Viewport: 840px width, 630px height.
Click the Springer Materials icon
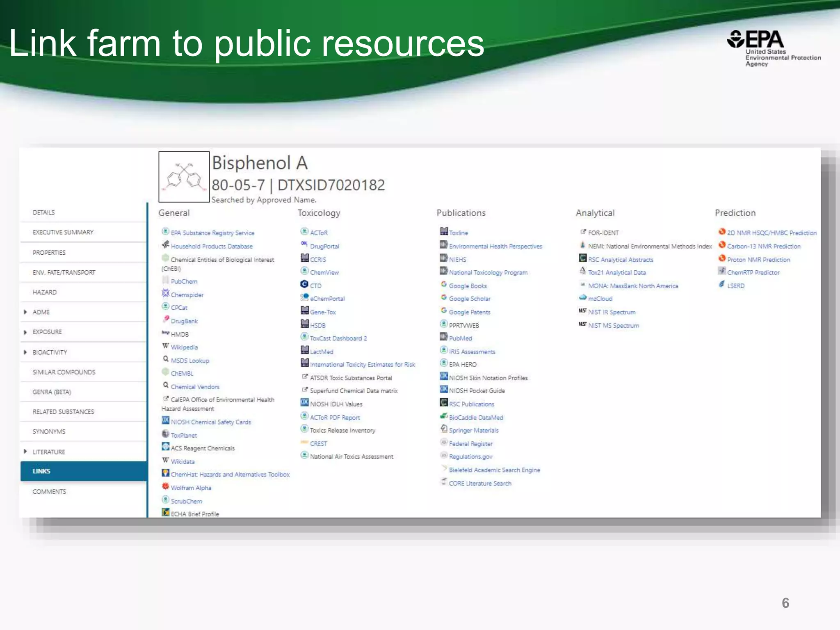443,429
